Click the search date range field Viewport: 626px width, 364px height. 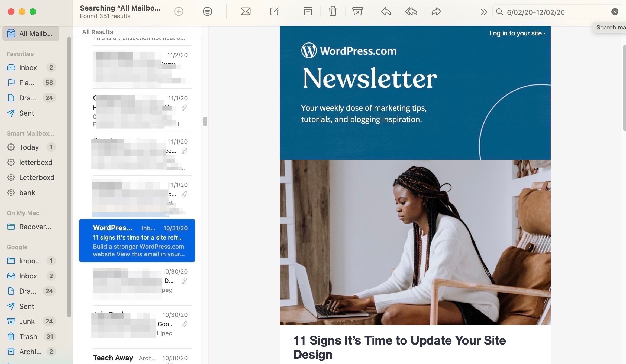tap(557, 12)
